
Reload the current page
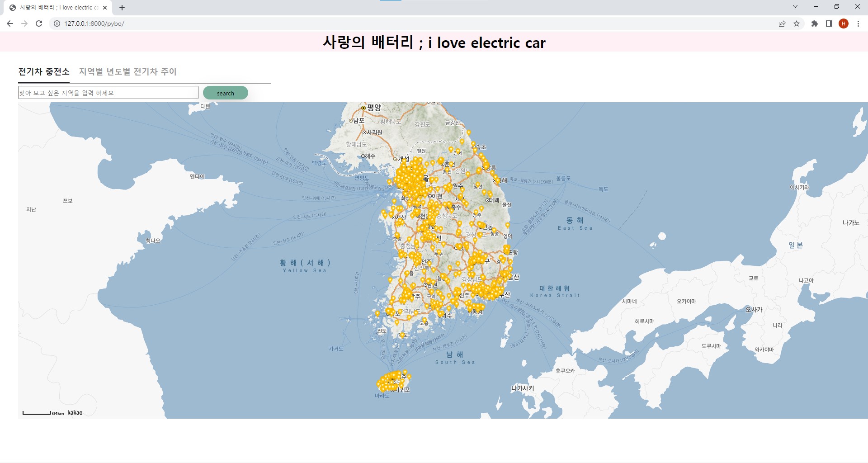click(39, 24)
